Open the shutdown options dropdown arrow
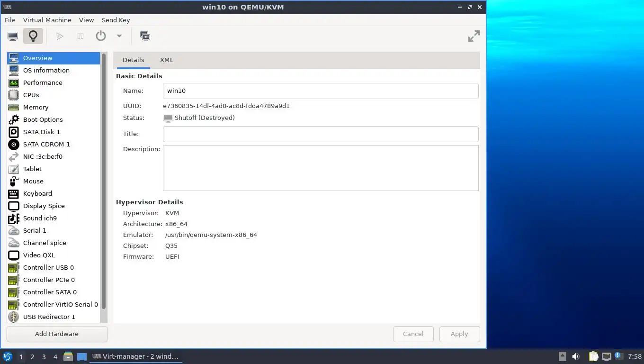This screenshot has height=364, width=644. click(119, 36)
